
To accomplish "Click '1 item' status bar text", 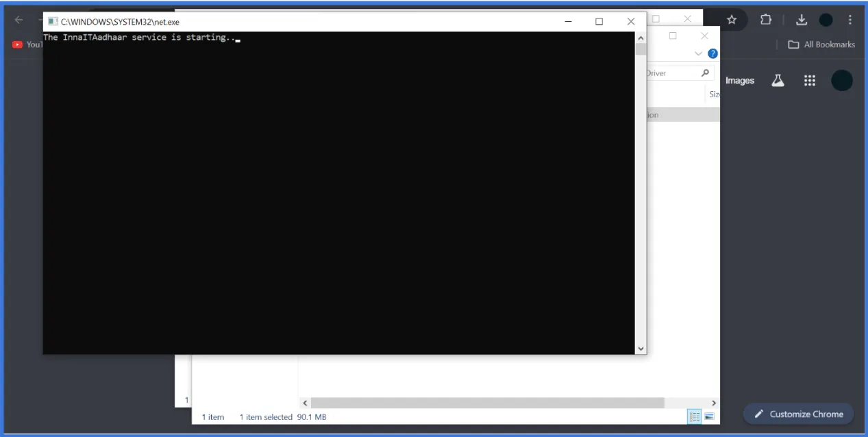I will pos(213,417).
